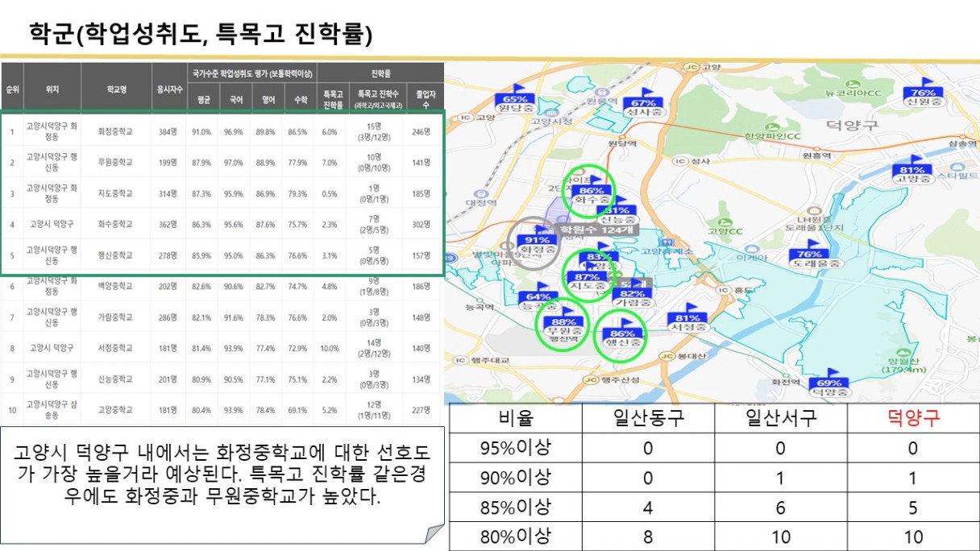Click the 행주산성 JC junction marker
The image size is (980, 551).
click(x=590, y=380)
